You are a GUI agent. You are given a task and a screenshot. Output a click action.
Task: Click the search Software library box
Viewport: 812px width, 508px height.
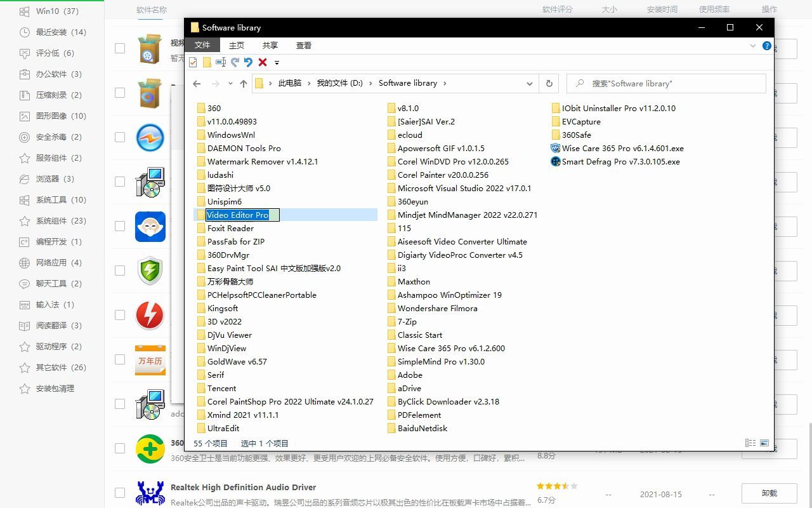pos(666,83)
